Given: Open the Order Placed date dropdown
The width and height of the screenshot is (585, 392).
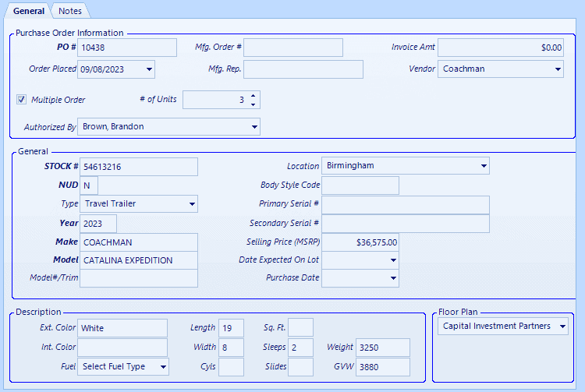Looking at the screenshot, I should coord(149,69).
